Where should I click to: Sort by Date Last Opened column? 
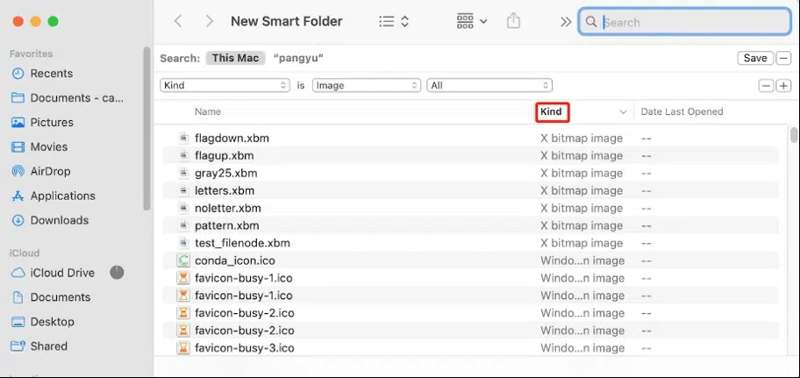tap(682, 112)
